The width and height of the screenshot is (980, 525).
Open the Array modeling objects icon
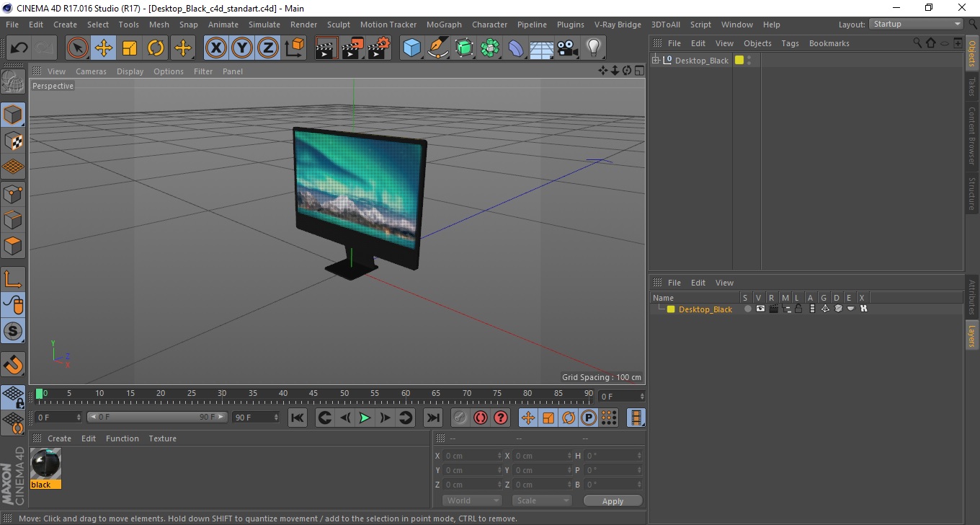[x=490, y=48]
